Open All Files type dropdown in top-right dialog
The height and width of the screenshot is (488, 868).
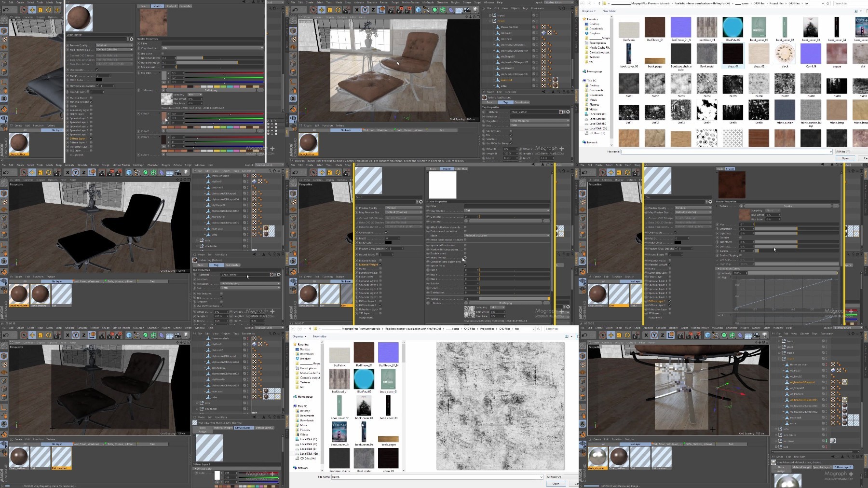[852, 152]
